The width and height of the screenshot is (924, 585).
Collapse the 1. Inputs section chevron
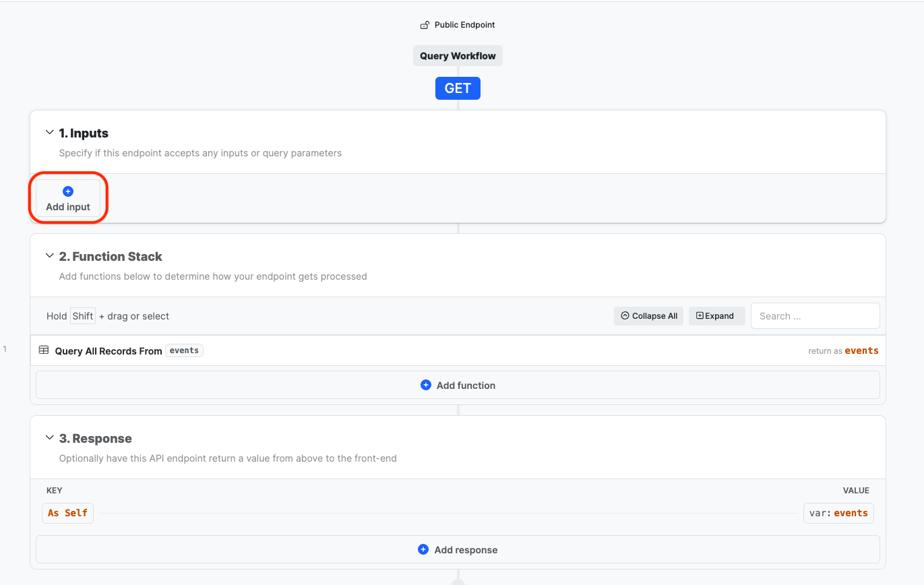click(49, 133)
